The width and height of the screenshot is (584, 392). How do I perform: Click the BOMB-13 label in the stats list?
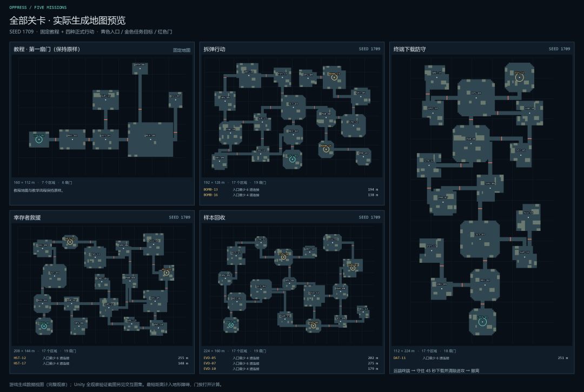tap(210, 189)
